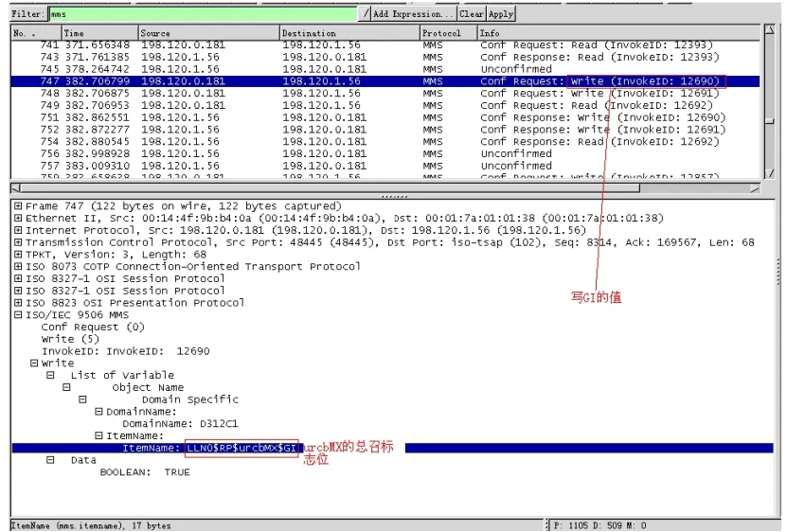Apply the mms display filter
Screen dimensions: 787x532
point(501,14)
